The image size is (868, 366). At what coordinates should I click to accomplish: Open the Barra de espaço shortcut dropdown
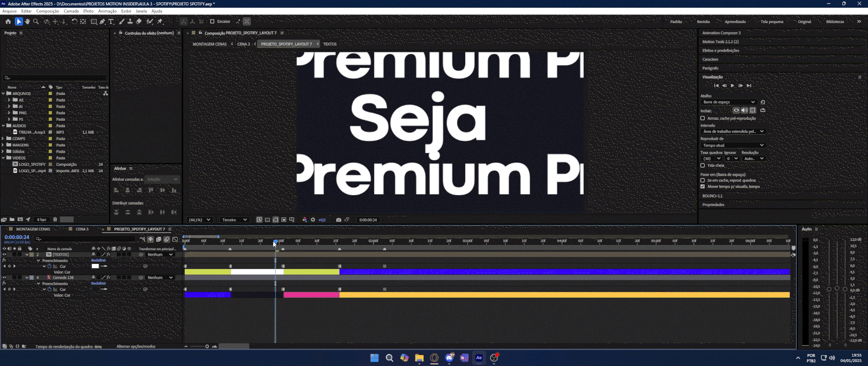tap(729, 102)
